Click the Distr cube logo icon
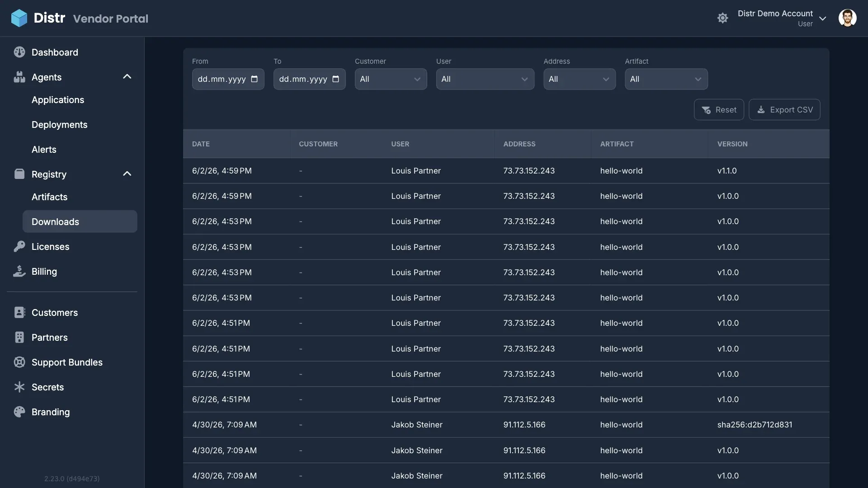The height and width of the screenshot is (488, 868). 19,18
